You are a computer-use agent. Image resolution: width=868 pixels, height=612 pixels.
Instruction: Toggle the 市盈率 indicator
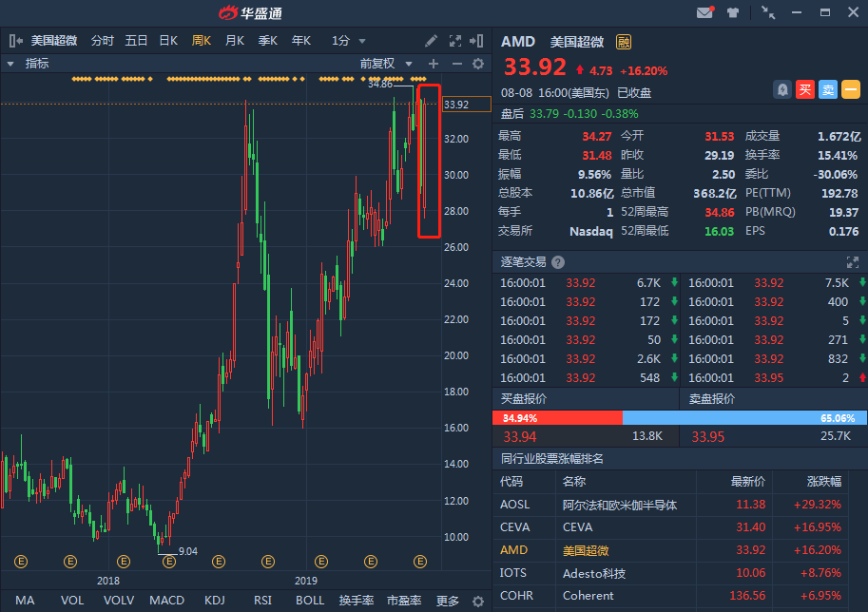click(x=404, y=601)
